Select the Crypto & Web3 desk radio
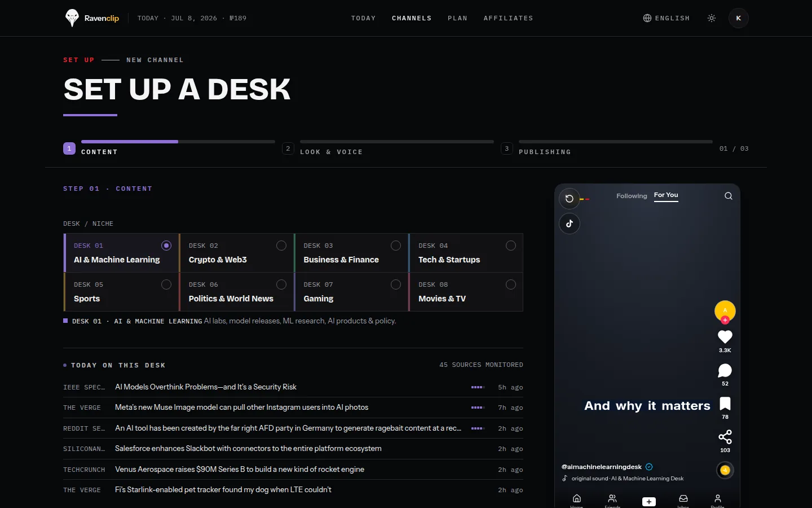 [x=281, y=246]
